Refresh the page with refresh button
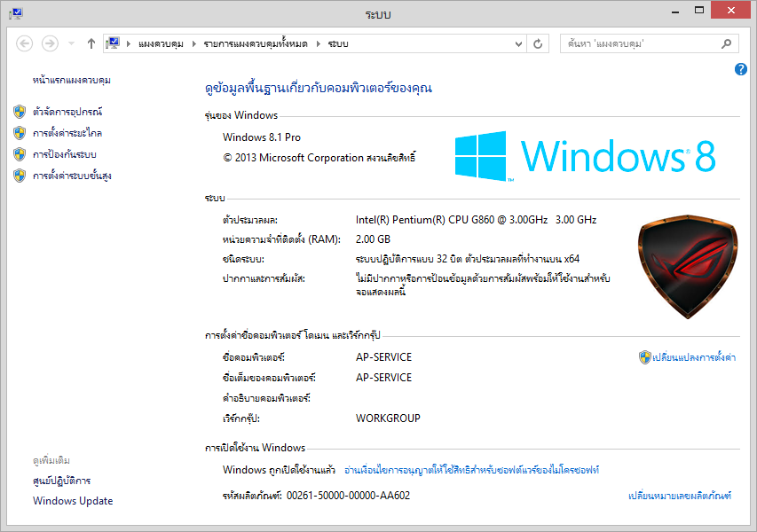757x532 pixels. click(538, 44)
